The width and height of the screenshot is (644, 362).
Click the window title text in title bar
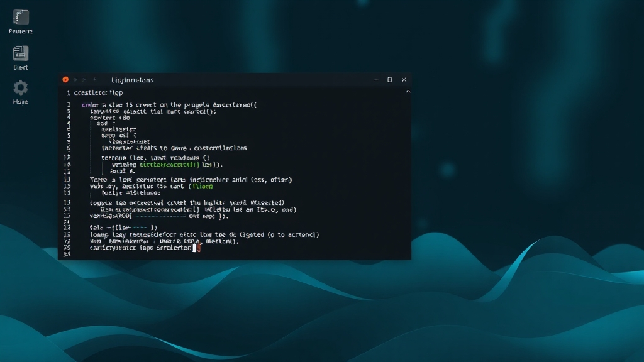(132, 80)
